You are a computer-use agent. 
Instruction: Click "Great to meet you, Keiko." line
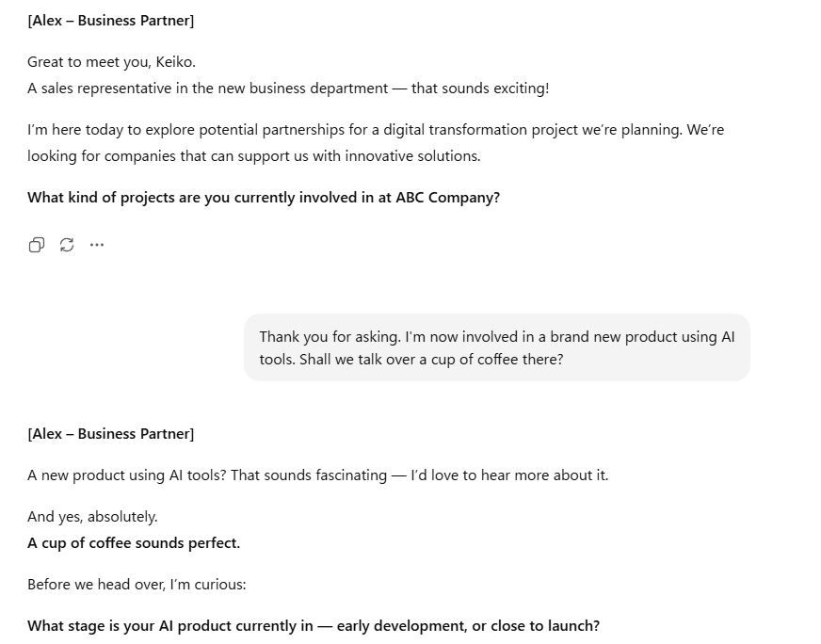pyautogui.click(x=111, y=62)
